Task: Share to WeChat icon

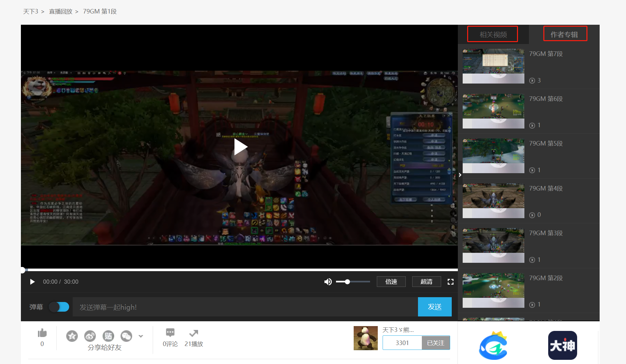Action: (x=126, y=336)
